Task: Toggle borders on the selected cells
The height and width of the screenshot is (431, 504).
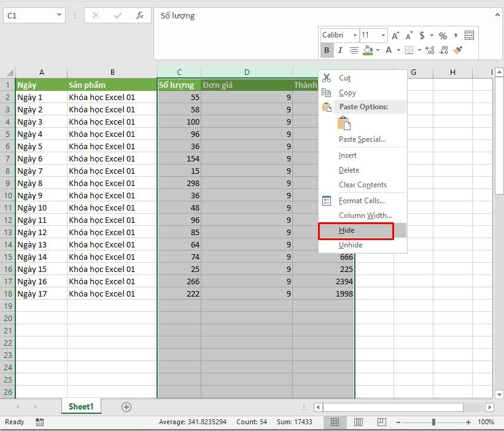Action: (408, 50)
